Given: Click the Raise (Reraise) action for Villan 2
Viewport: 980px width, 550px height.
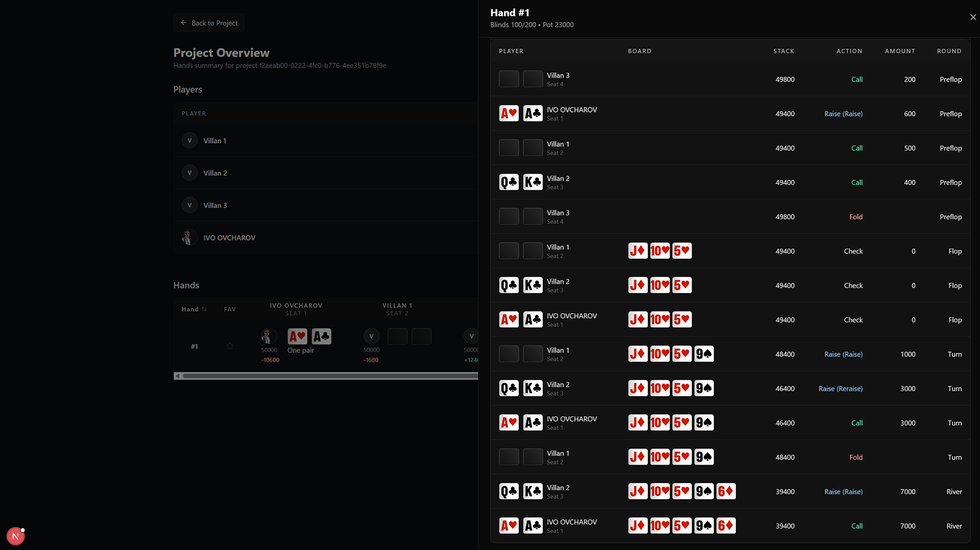Looking at the screenshot, I should coord(840,388).
